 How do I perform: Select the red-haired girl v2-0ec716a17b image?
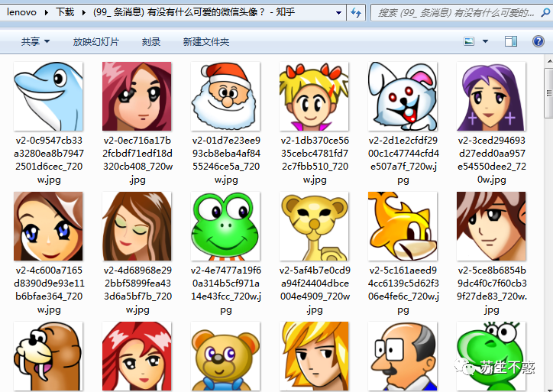tap(137, 96)
